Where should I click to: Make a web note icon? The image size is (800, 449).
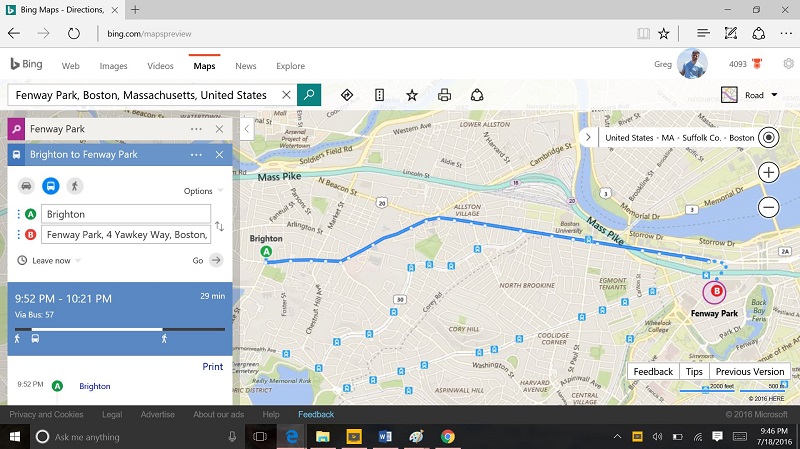731,34
